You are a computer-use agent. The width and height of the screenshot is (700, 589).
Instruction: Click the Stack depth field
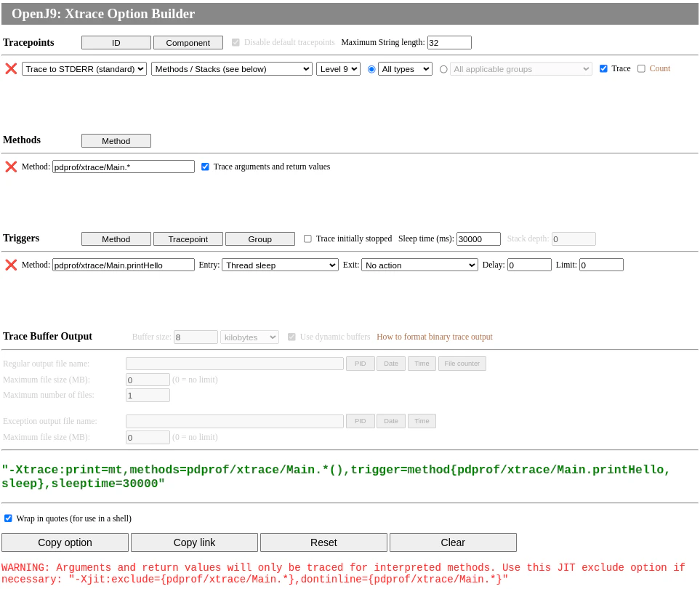pos(574,239)
